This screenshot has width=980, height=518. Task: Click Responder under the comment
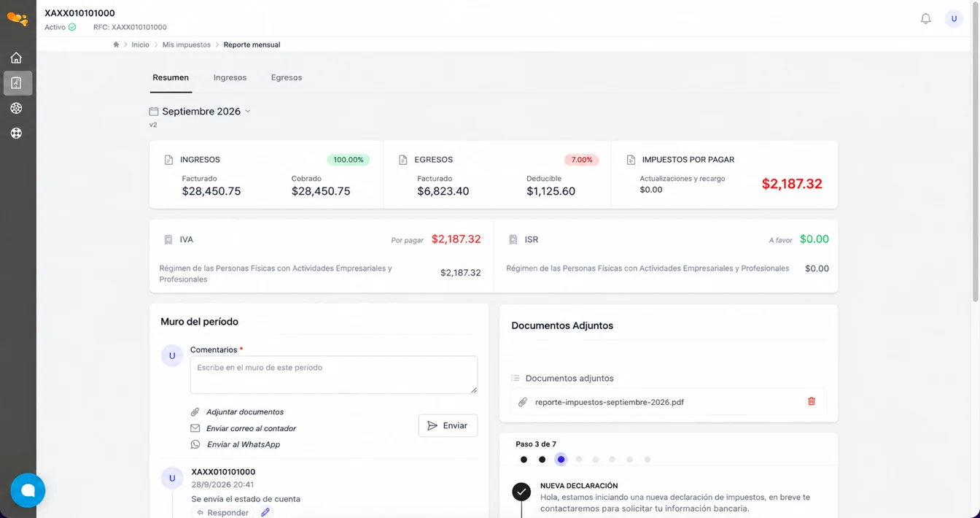pyautogui.click(x=223, y=512)
